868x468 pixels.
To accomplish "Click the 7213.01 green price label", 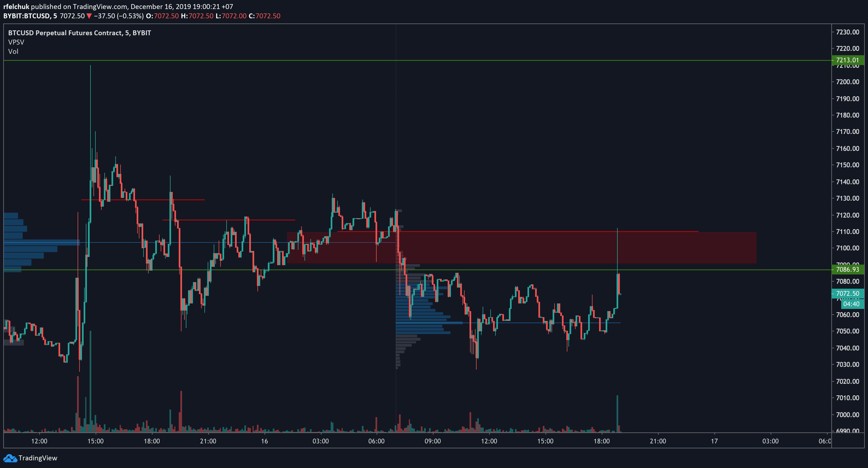I will click(x=848, y=60).
